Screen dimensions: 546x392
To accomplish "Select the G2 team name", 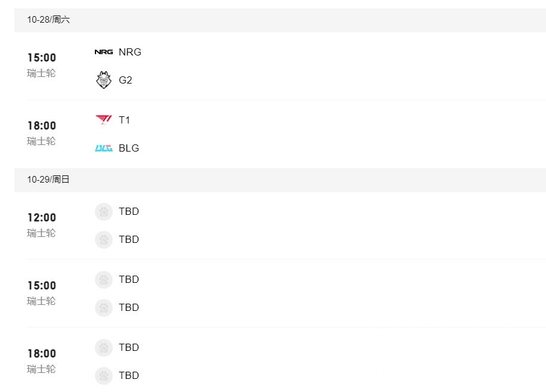I will pos(125,80).
